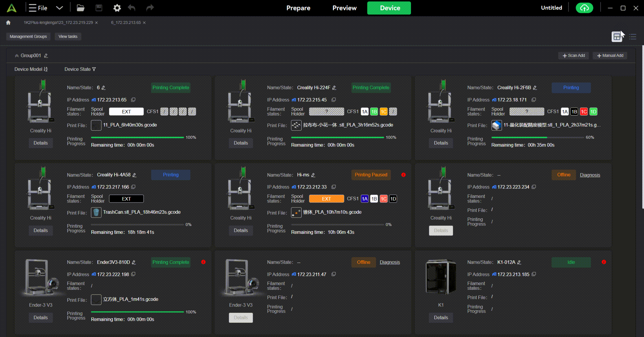The image size is (644, 337).
Task: Copy IP address 172.23.213.185
Action: coord(534,274)
